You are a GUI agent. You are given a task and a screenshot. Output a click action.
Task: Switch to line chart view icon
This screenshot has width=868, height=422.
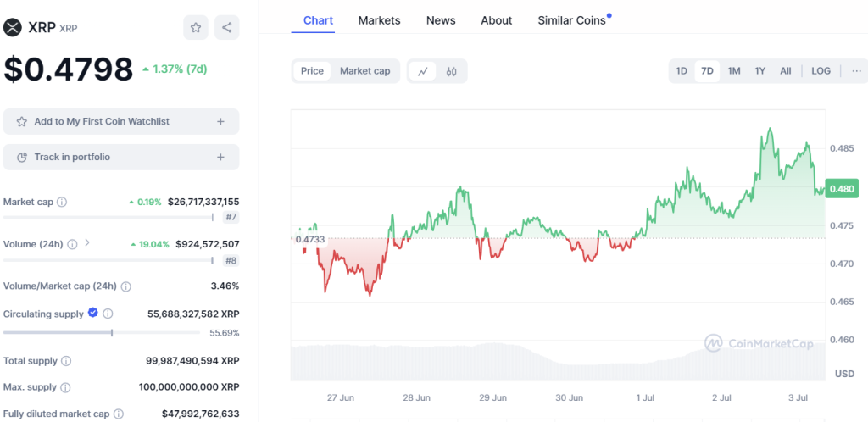(422, 71)
